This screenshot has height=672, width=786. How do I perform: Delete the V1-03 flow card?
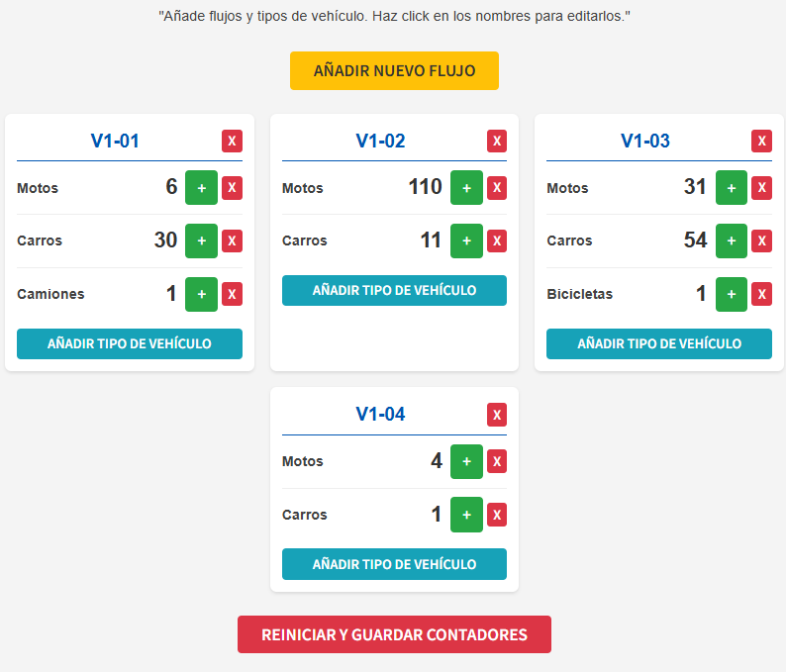(761, 141)
